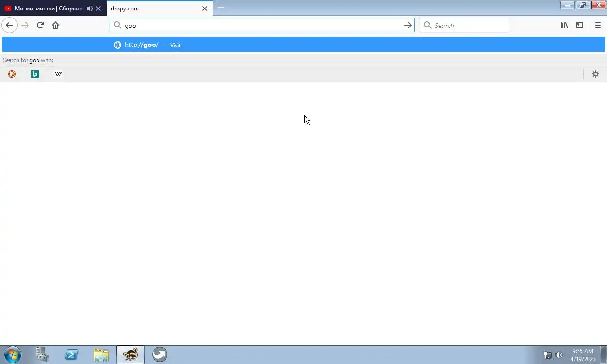Image resolution: width=607 pixels, height=364 pixels.
Task: Click the magnifier icon in Search box
Action: pyautogui.click(x=428, y=25)
